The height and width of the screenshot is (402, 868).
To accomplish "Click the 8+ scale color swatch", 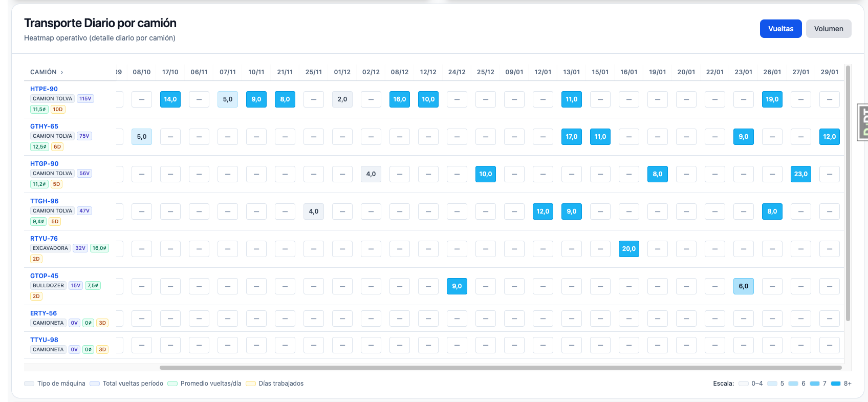I will click(x=836, y=384).
